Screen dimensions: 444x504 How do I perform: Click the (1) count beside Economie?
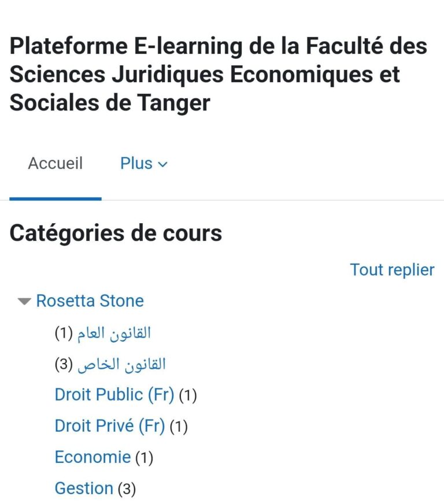144,457
